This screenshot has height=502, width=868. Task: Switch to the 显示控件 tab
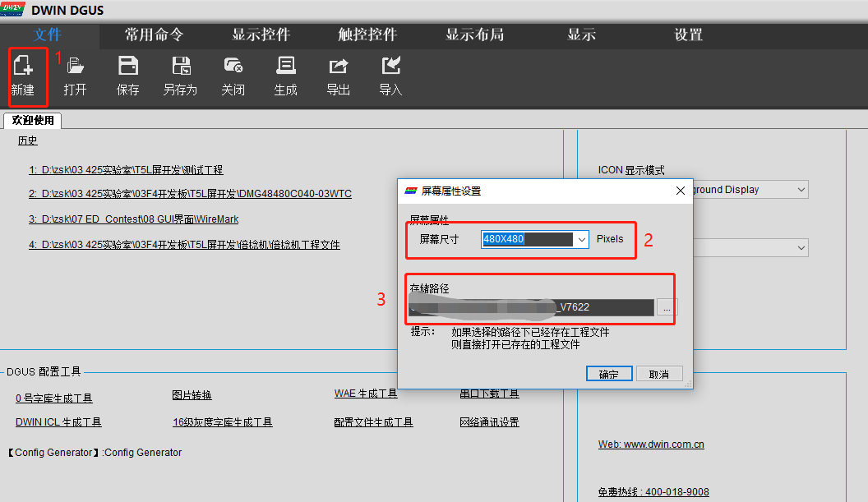coord(261,35)
